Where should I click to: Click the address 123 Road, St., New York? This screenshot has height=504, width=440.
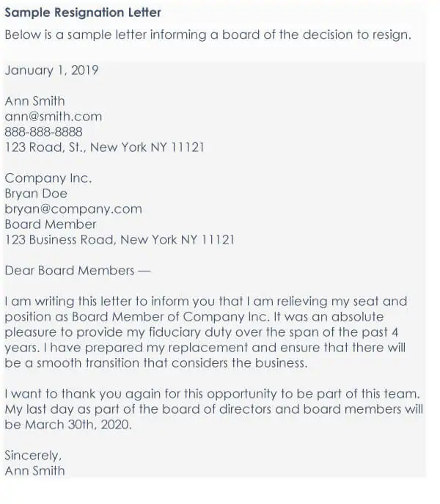104,147
